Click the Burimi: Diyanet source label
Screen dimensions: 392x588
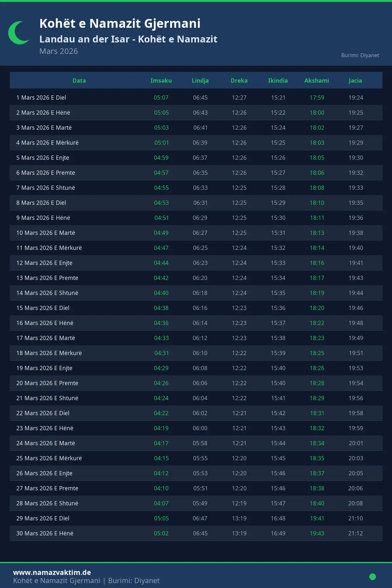tap(360, 55)
